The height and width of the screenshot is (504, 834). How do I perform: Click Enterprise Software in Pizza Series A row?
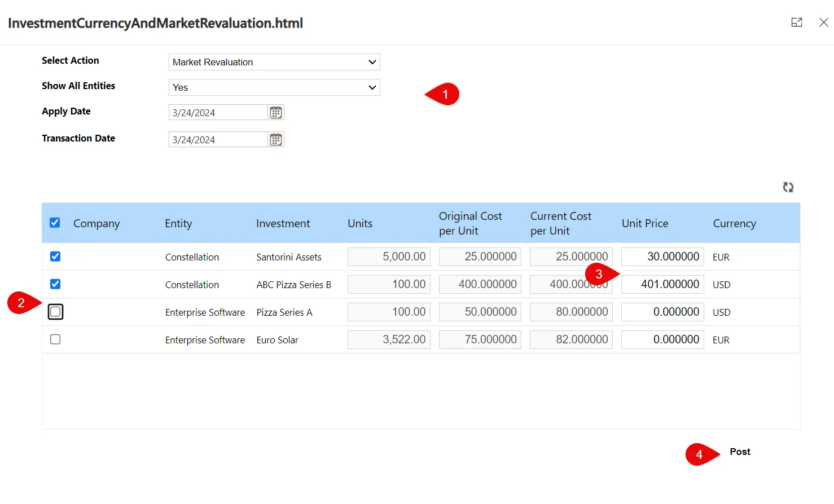(205, 312)
